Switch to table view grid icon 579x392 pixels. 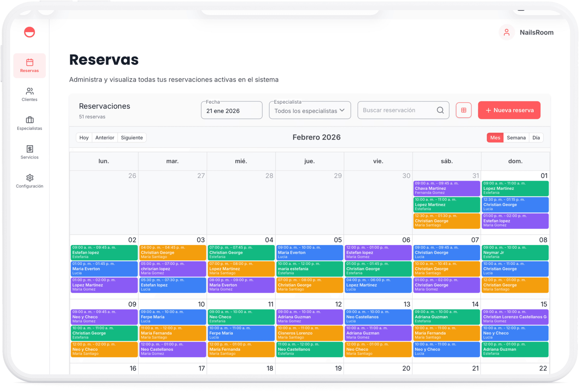[x=463, y=110]
